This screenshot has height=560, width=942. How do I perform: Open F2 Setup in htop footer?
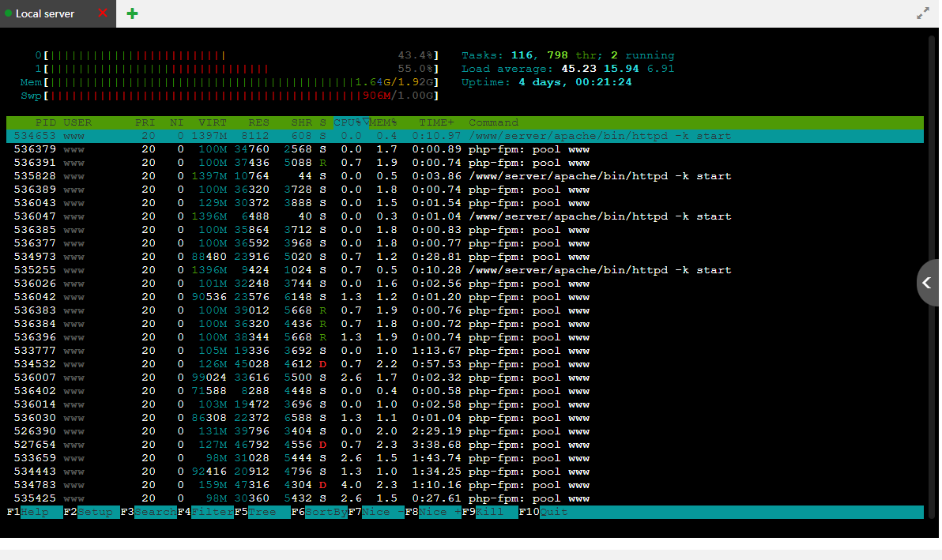[x=92, y=512]
